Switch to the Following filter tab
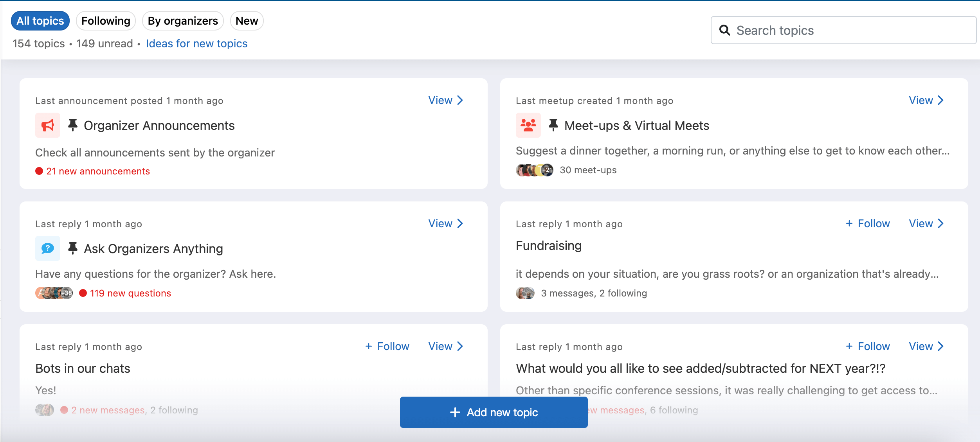Image resolution: width=980 pixels, height=442 pixels. 106,21
